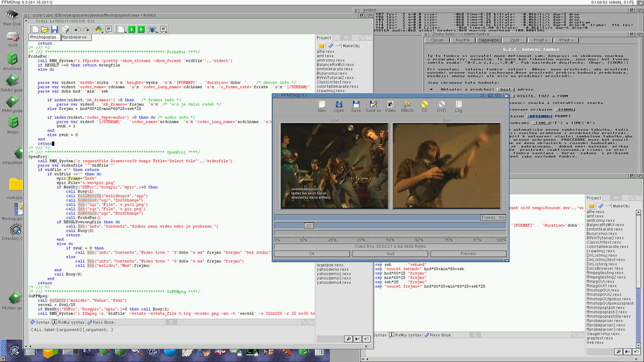This screenshot has height=362, width=644.
Task: Click the frame position slider knob showing 22
Action: coord(309,225)
